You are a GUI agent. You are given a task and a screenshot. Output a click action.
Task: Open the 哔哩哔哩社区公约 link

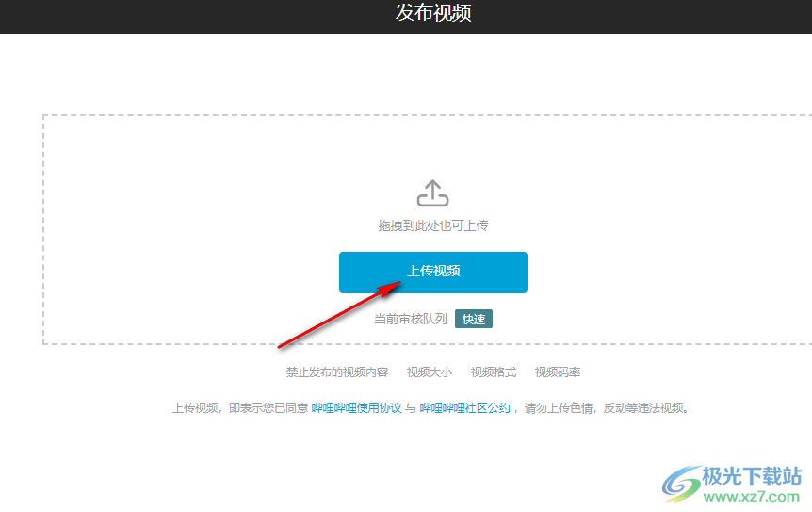point(464,408)
